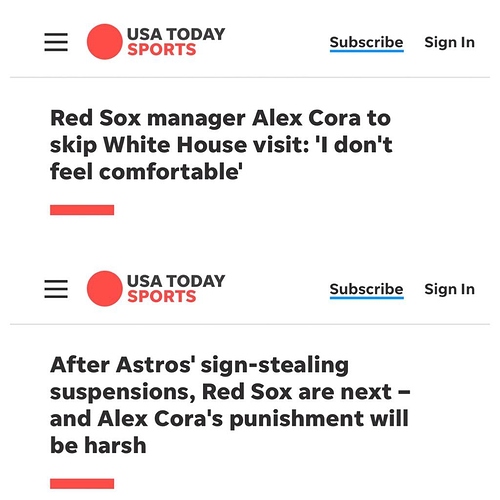
Task: Open hamburger menu above the White House visit headline
Action: click(56, 42)
